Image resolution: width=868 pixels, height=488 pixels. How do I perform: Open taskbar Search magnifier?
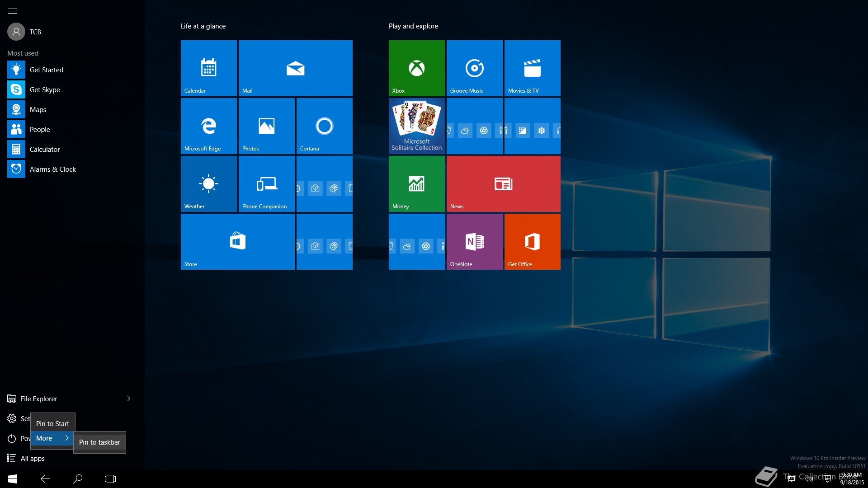[x=78, y=479]
